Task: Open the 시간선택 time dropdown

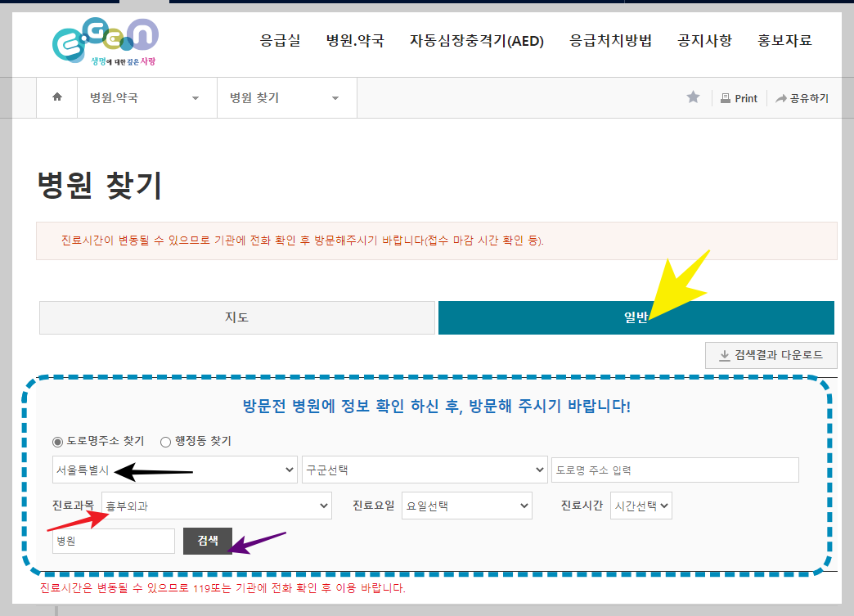Action: click(640, 506)
